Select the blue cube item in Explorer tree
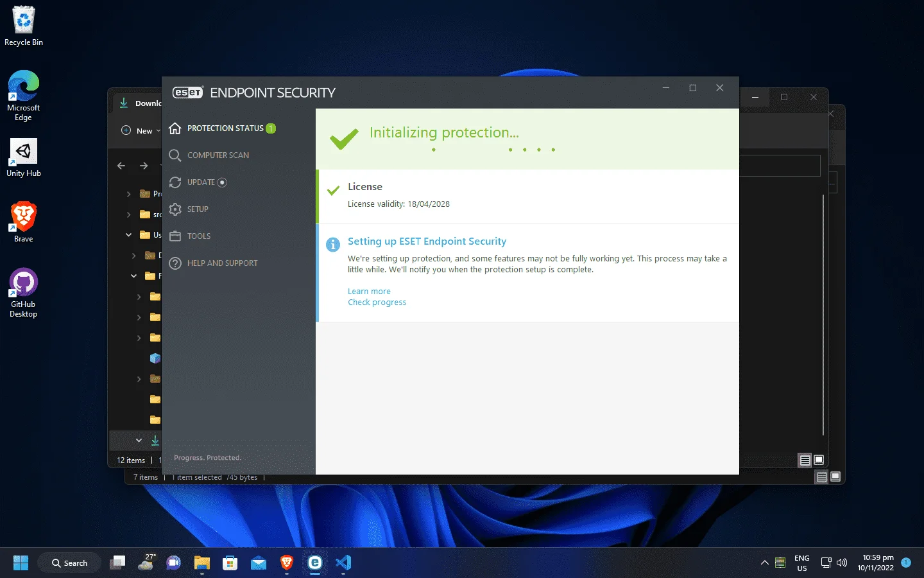This screenshot has width=924, height=578. [x=155, y=358]
